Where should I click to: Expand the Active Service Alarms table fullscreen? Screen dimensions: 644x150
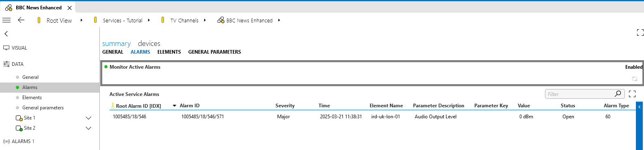632,94
